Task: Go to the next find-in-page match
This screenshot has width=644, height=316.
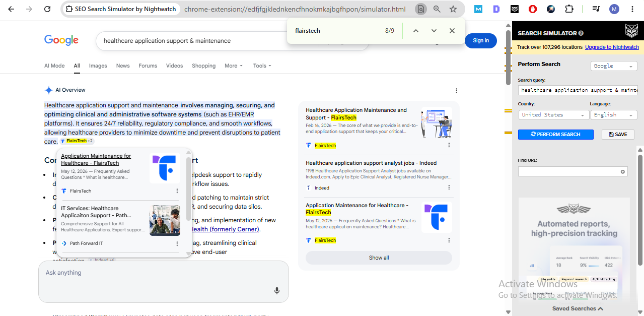Action: pyautogui.click(x=434, y=31)
